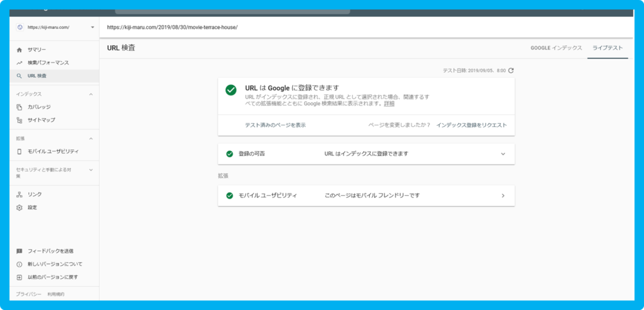The image size is (644, 310).
Task: Click インデックス登録をリクエスト
Action: pos(471,126)
